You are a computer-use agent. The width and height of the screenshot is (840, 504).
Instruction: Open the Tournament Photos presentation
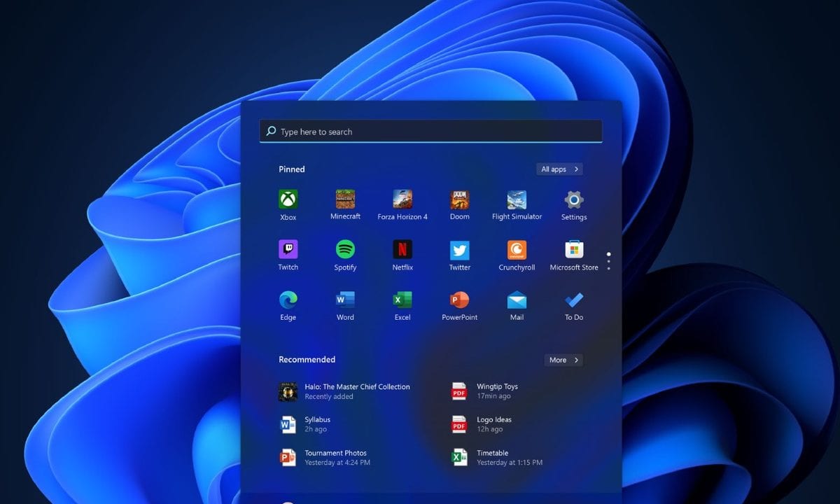point(325,457)
